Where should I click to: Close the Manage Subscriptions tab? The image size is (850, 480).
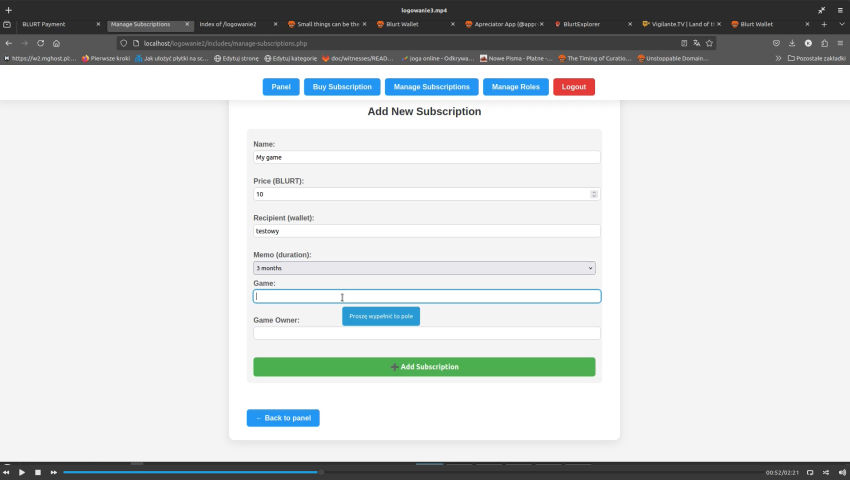[x=187, y=24]
